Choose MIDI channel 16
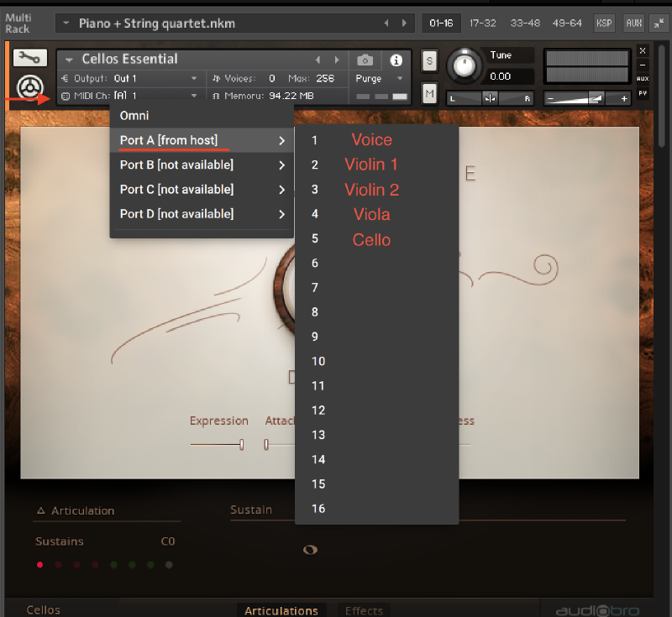 tap(376, 509)
